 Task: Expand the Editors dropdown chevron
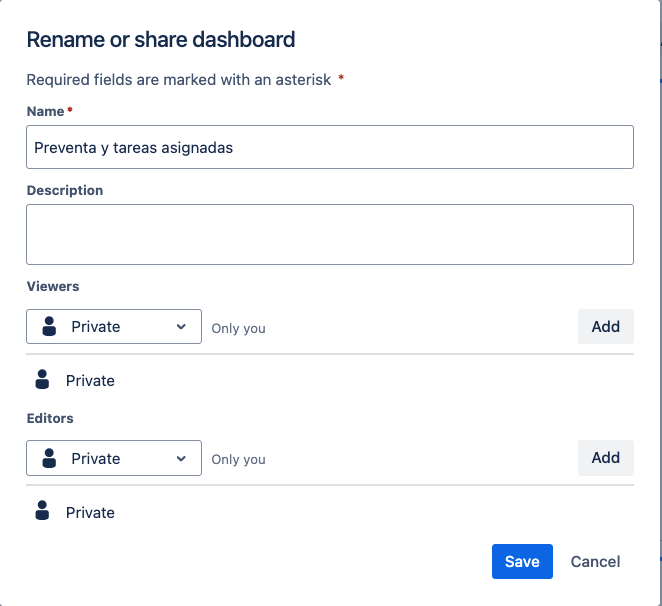click(x=181, y=458)
